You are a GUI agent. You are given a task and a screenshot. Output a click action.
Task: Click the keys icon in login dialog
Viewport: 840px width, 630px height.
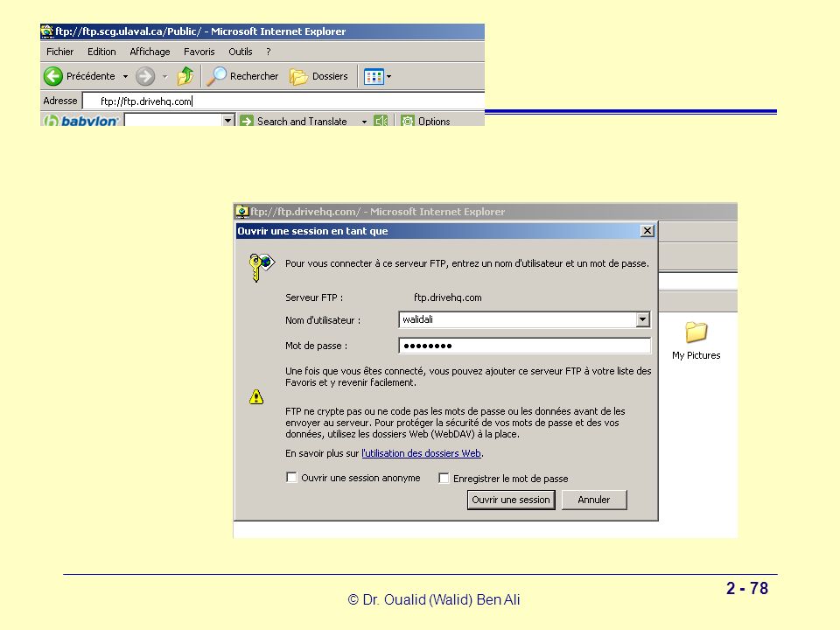(262, 267)
